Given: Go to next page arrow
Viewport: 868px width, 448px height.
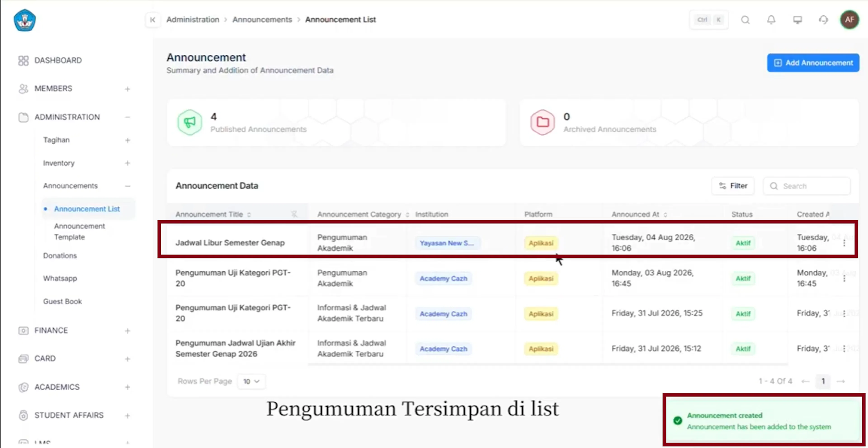Looking at the screenshot, I should point(841,381).
